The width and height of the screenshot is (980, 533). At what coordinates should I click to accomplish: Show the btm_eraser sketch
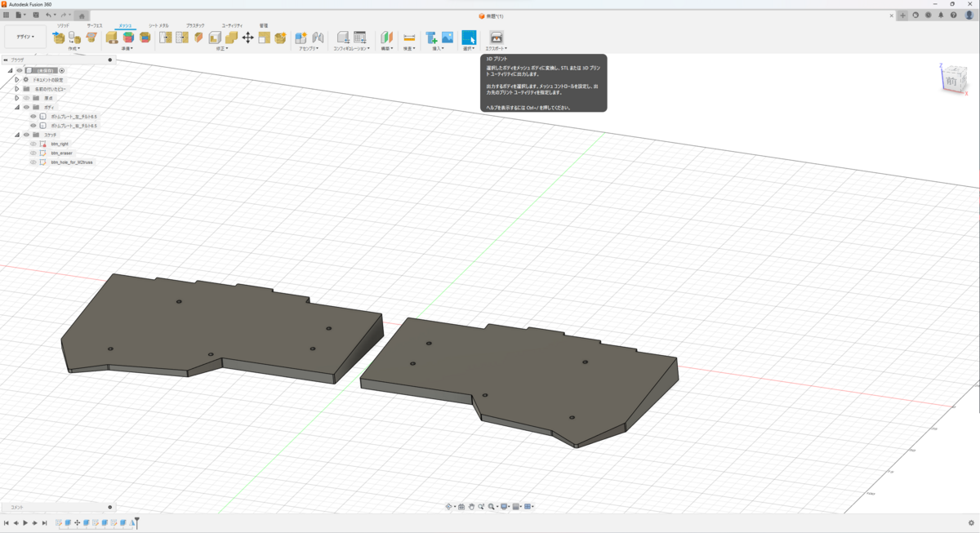click(x=33, y=153)
